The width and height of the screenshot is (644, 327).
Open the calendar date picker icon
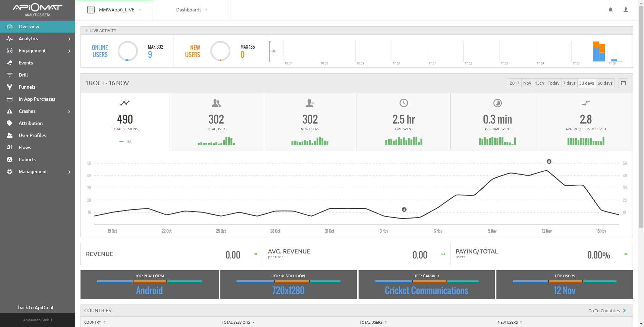point(623,83)
